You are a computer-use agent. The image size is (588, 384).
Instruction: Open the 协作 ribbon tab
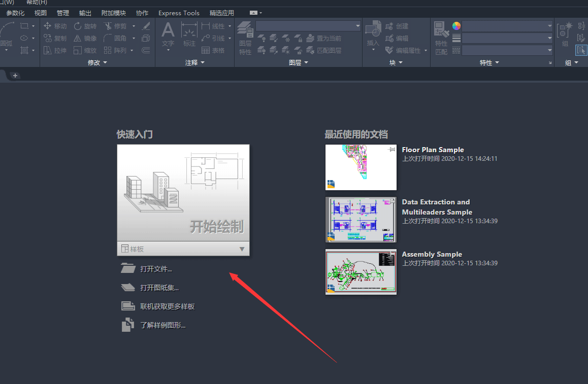[142, 13]
